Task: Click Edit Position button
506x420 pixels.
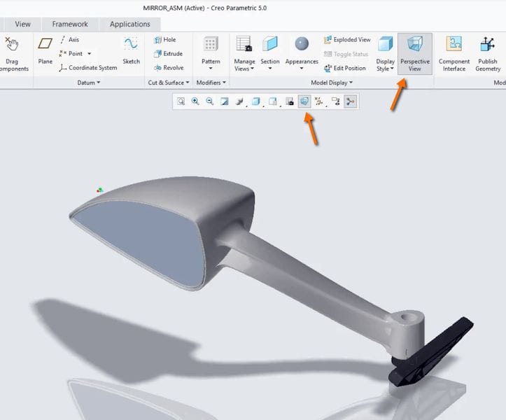Action: [x=344, y=68]
